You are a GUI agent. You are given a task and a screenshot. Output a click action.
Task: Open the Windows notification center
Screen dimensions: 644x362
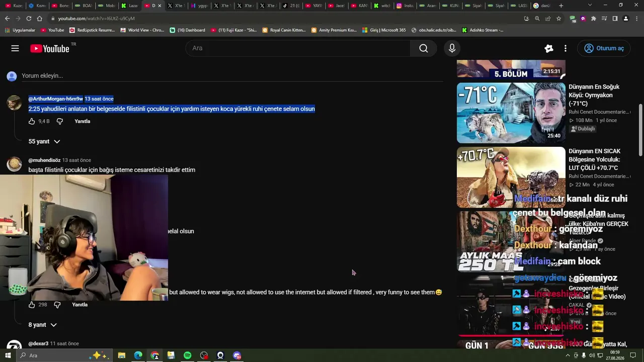633,355
